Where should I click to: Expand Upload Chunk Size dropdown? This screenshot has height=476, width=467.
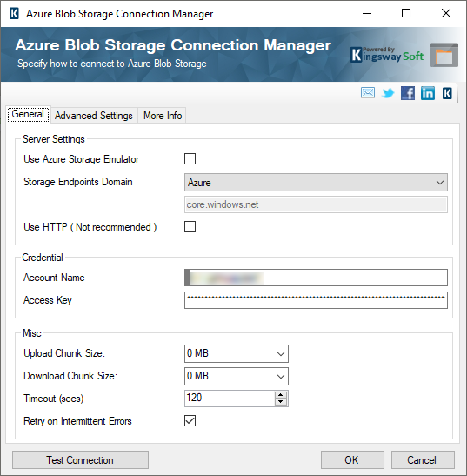237,353
